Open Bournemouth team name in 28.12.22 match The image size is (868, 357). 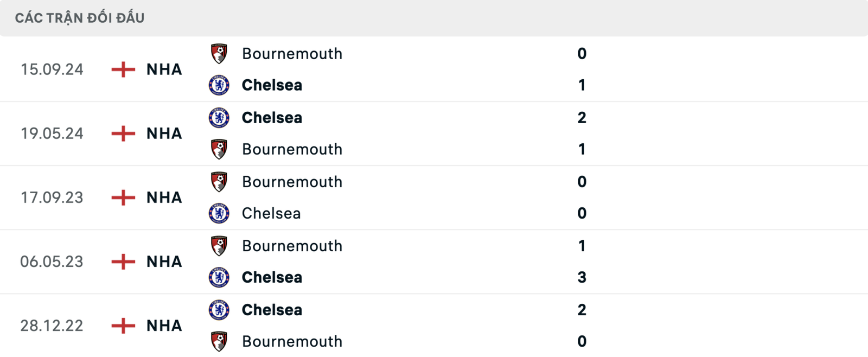tap(292, 341)
